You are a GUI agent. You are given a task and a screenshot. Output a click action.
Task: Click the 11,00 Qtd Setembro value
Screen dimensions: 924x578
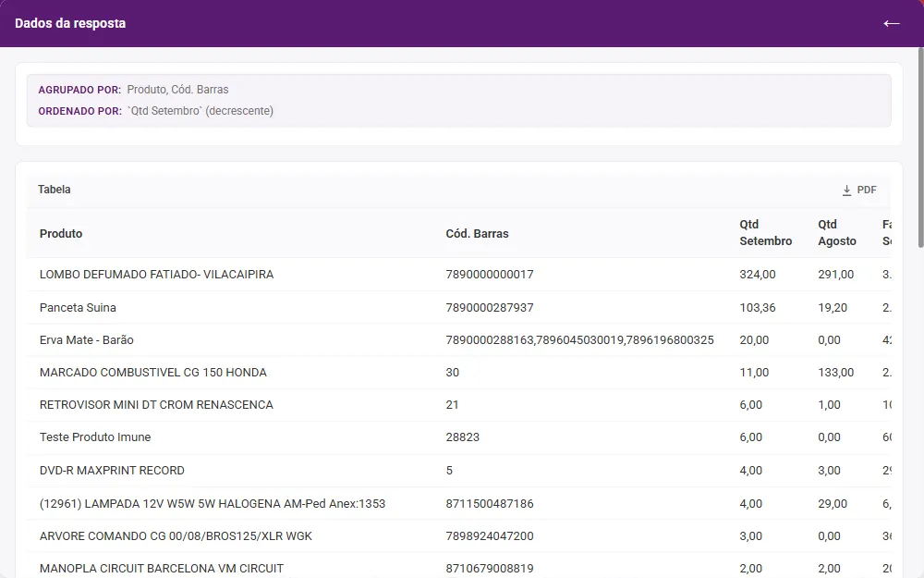[754, 372]
